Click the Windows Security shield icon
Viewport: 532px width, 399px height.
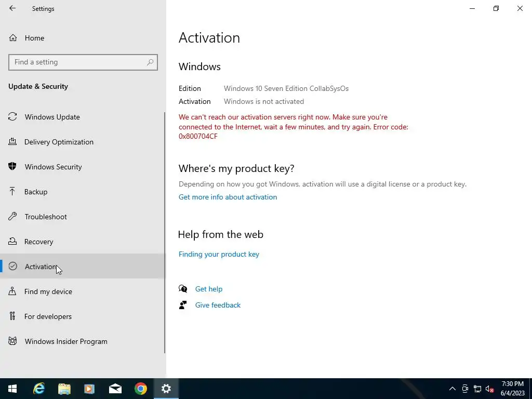point(12,167)
